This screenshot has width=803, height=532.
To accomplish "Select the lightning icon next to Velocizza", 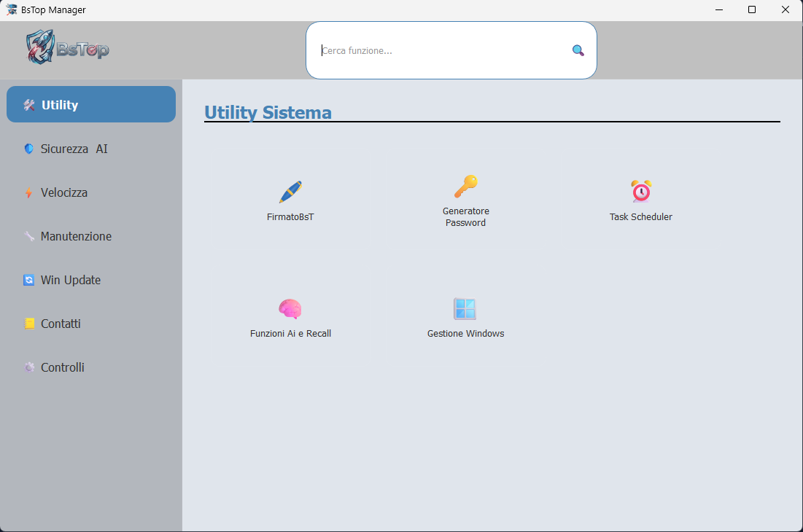I will pyautogui.click(x=28, y=192).
